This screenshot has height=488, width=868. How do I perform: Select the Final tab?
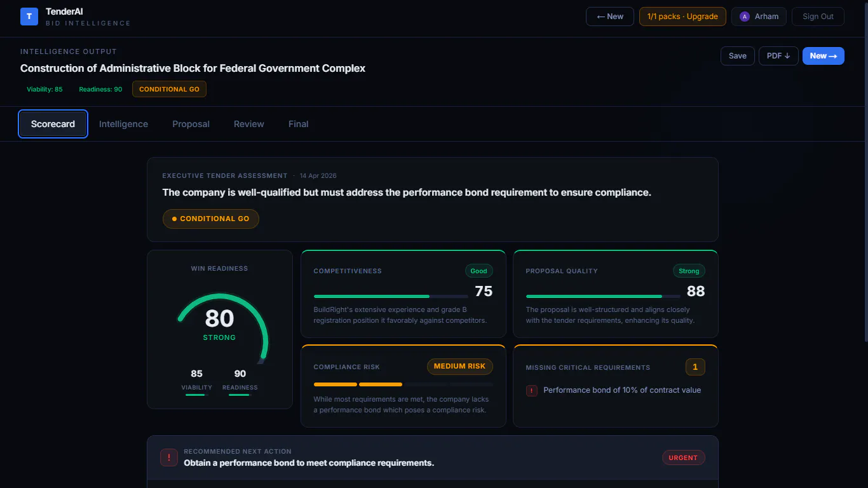coord(299,124)
